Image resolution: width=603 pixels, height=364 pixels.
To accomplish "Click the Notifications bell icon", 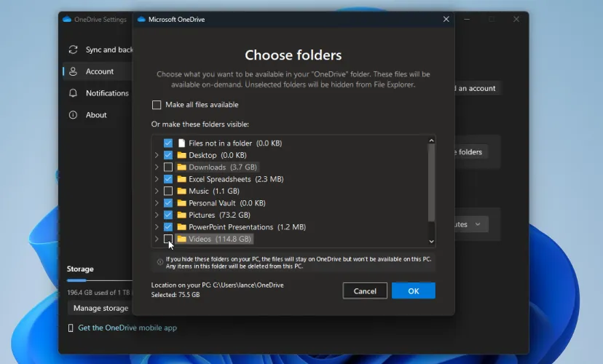I will 73,93.
